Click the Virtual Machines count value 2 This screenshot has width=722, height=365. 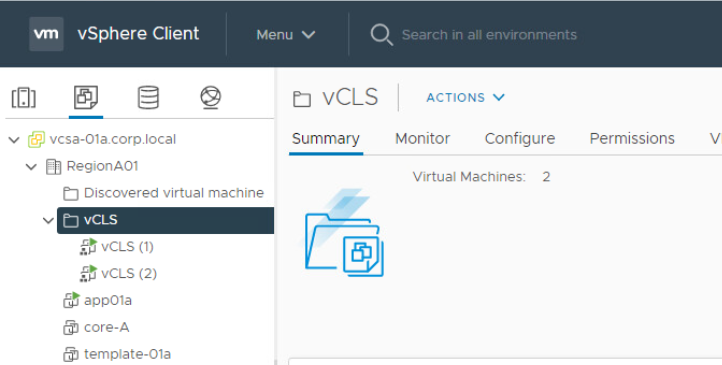click(x=546, y=177)
